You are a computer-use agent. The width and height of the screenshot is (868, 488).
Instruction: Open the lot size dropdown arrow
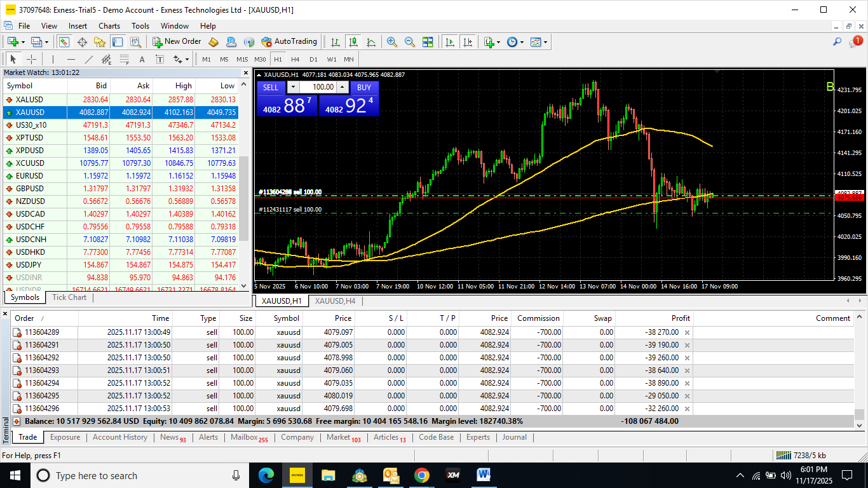(x=293, y=87)
